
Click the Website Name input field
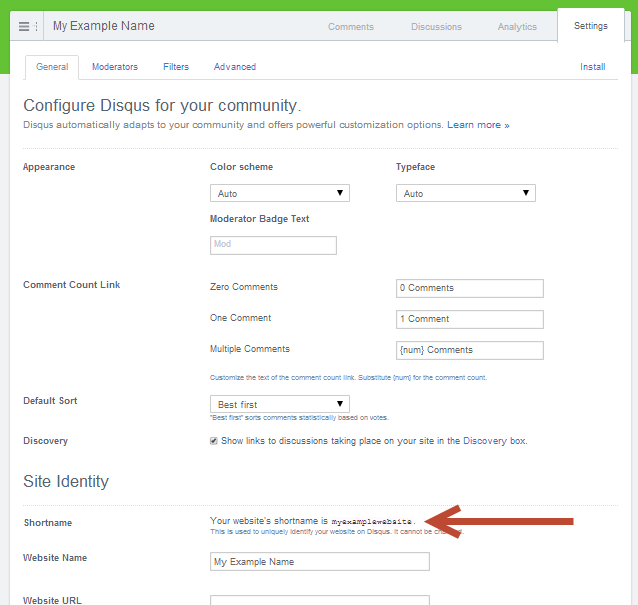tap(319, 561)
